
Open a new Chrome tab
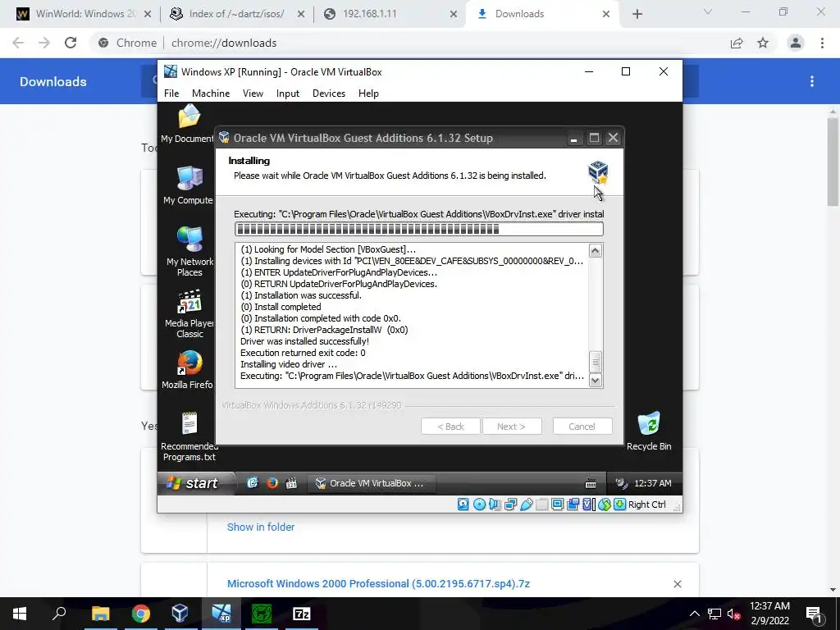[x=637, y=14]
